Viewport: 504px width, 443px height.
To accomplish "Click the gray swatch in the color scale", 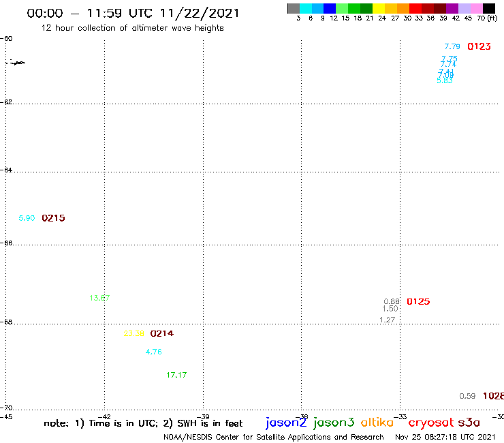I will (294, 8).
